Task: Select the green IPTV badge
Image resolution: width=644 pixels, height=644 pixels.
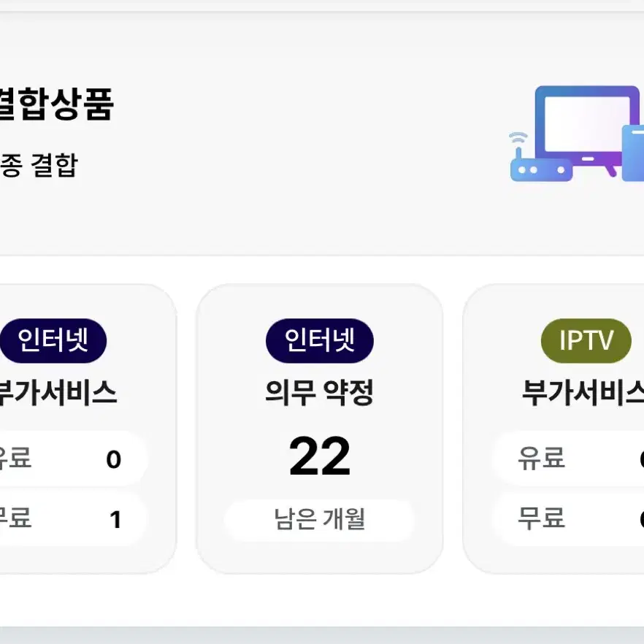Action: click(x=586, y=340)
